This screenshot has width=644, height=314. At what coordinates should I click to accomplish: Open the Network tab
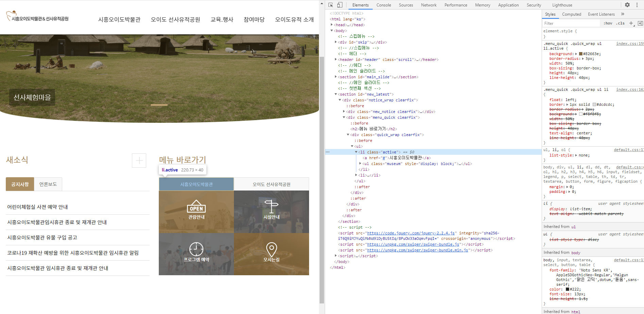point(429,5)
